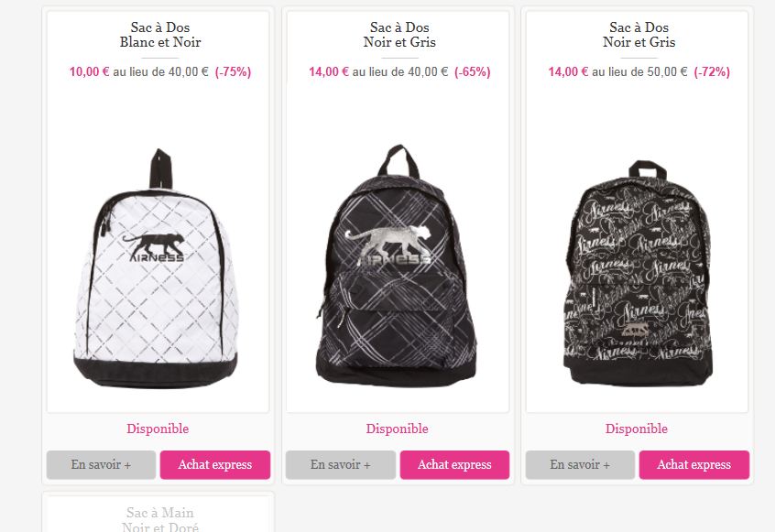Click Disponible under the white backpack

point(158,429)
